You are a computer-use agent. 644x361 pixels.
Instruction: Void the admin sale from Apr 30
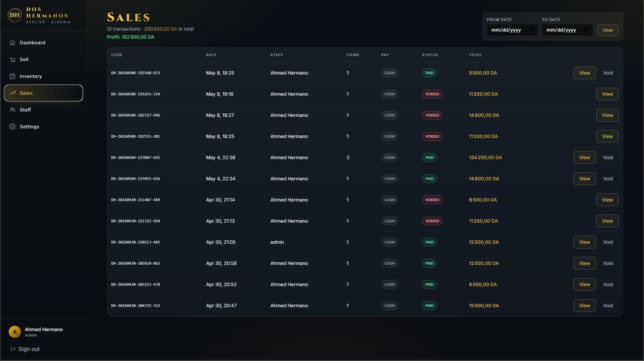(608, 242)
